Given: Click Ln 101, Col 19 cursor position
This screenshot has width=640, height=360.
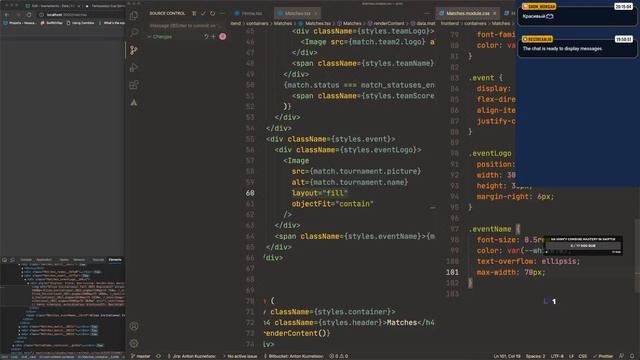Looking at the screenshot, I should point(507,356).
